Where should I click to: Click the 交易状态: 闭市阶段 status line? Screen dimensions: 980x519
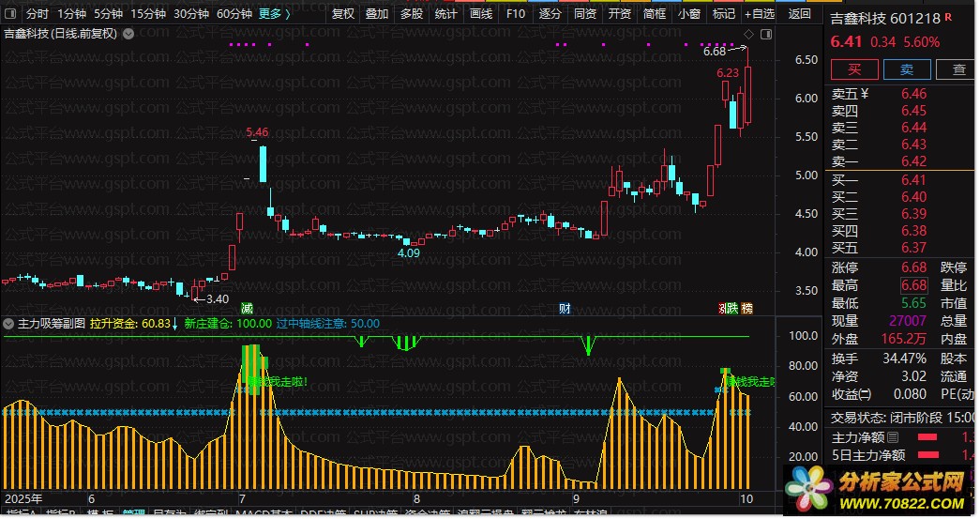click(902, 417)
